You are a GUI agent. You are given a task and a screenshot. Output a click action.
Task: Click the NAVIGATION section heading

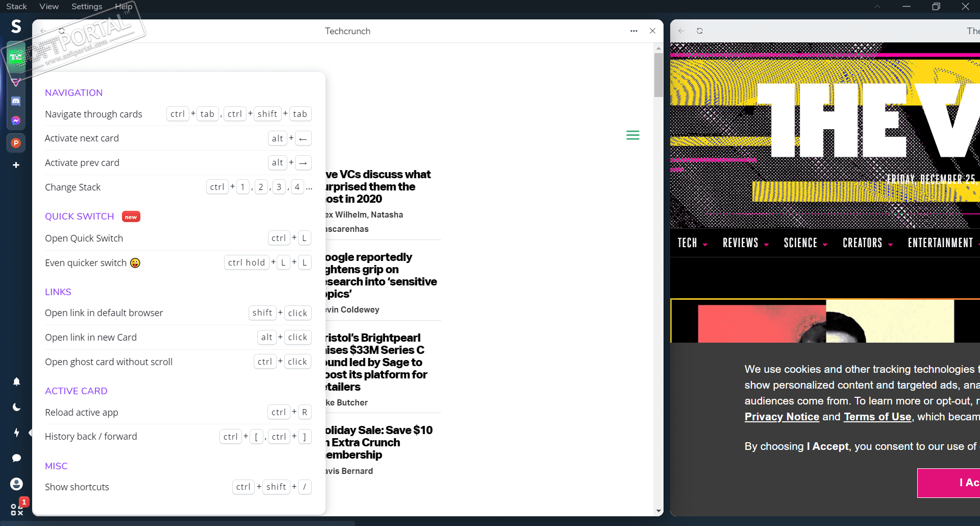click(x=73, y=93)
